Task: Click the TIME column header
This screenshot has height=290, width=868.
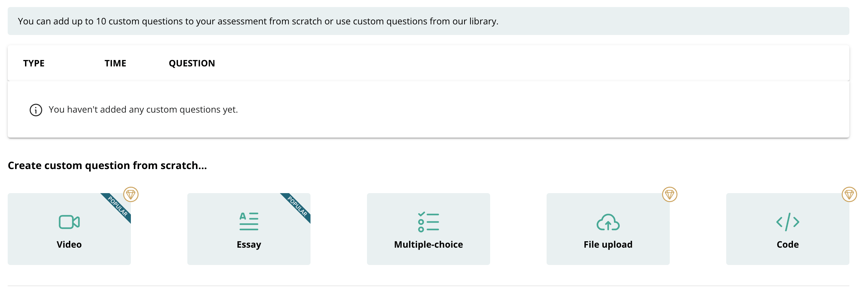Action: coord(115,63)
